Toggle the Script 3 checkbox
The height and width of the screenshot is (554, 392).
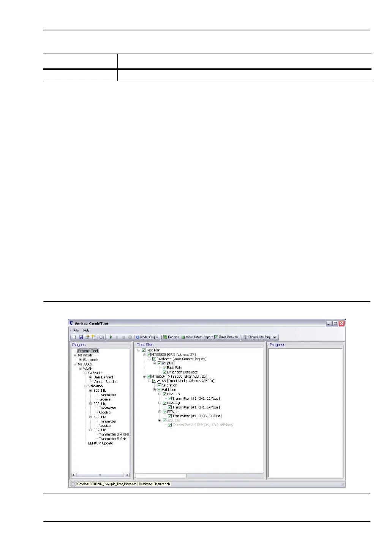159,363
